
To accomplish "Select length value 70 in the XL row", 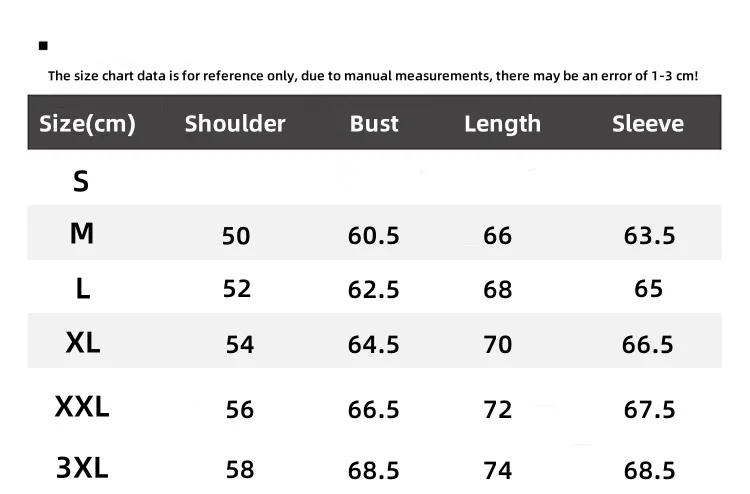I will tap(497, 345).
